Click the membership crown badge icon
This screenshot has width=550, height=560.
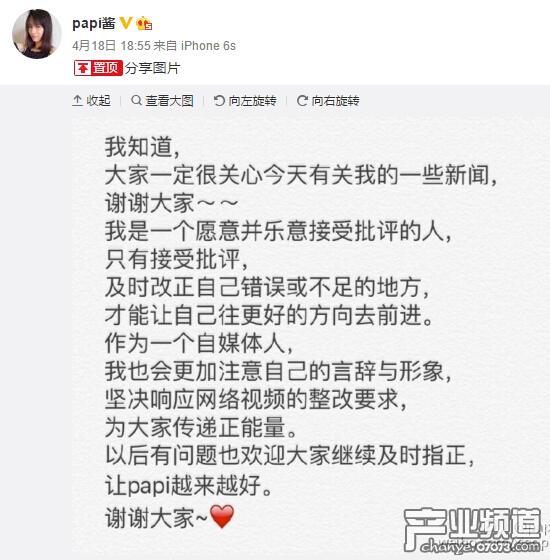(144, 24)
